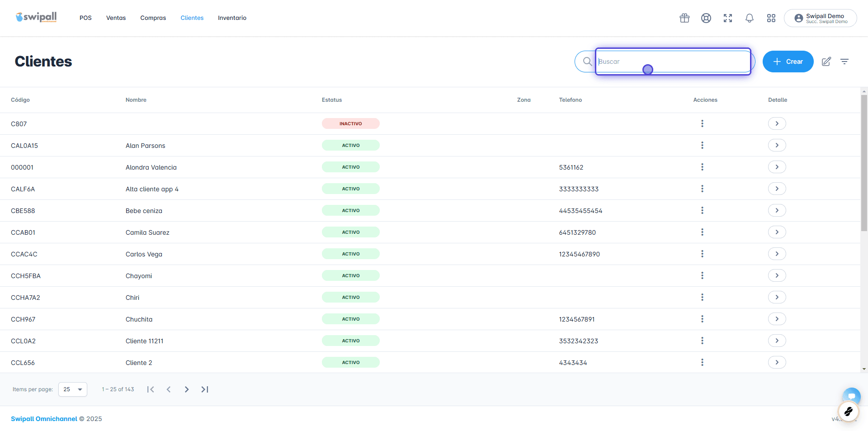The width and height of the screenshot is (868, 431).
Task: View detail arrow for Camila Suarez
Action: [777, 232]
